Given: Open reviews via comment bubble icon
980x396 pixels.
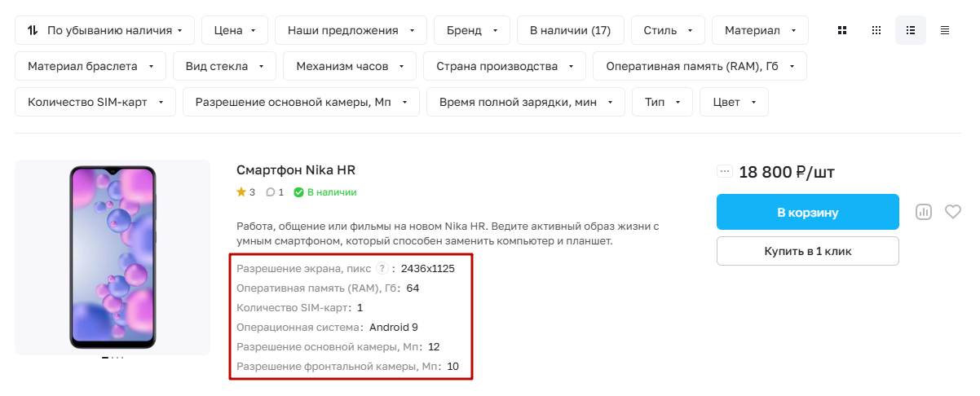Looking at the screenshot, I should point(271,192).
